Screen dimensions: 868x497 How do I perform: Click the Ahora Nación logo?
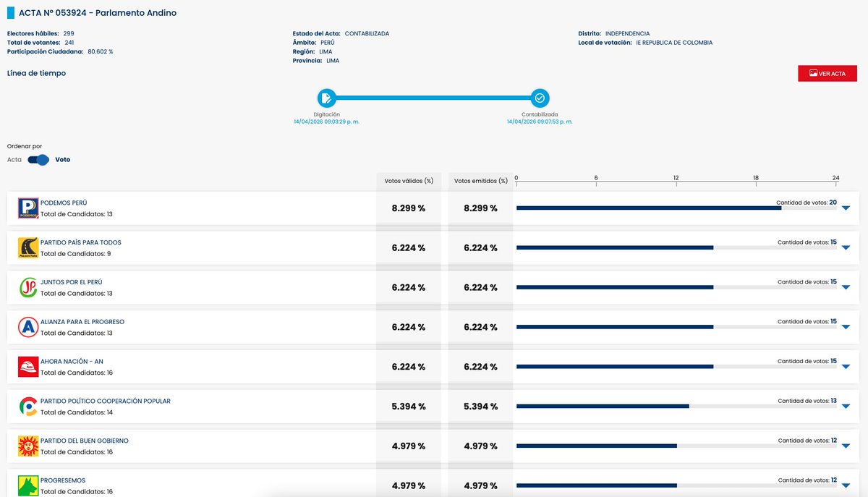(28, 367)
